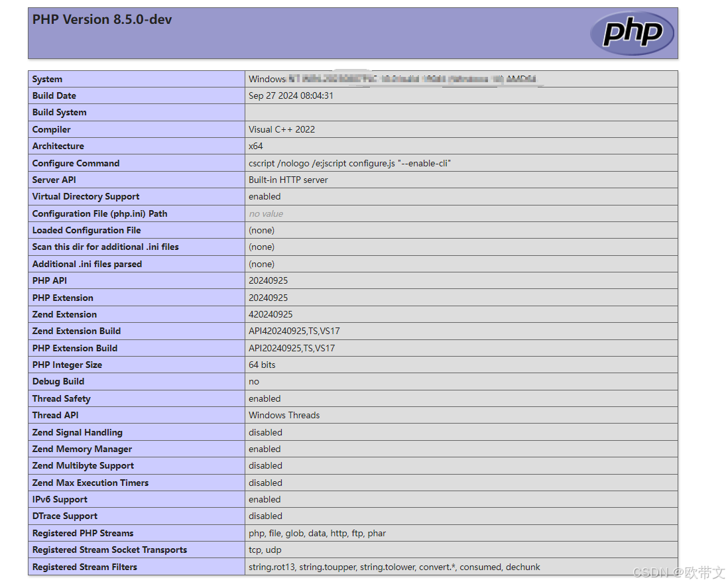Click the Debug Build label
Image resolution: width=728 pixels, height=584 pixels.
point(58,382)
